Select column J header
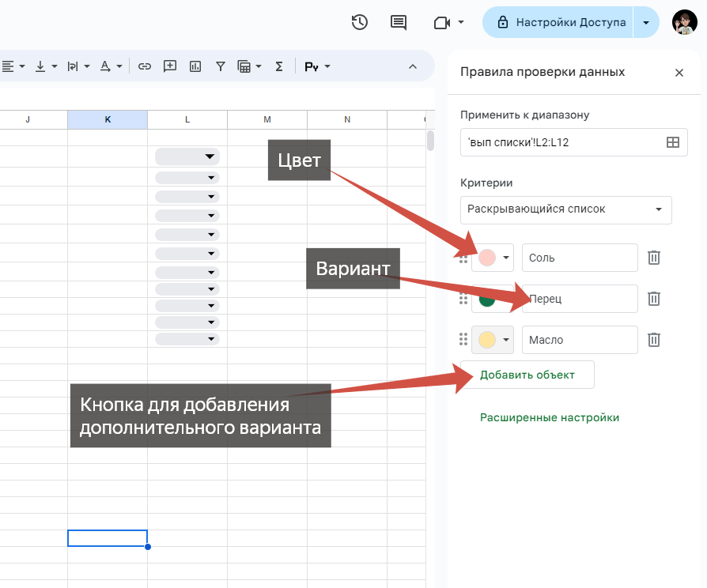The height and width of the screenshot is (588, 707). click(28, 119)
